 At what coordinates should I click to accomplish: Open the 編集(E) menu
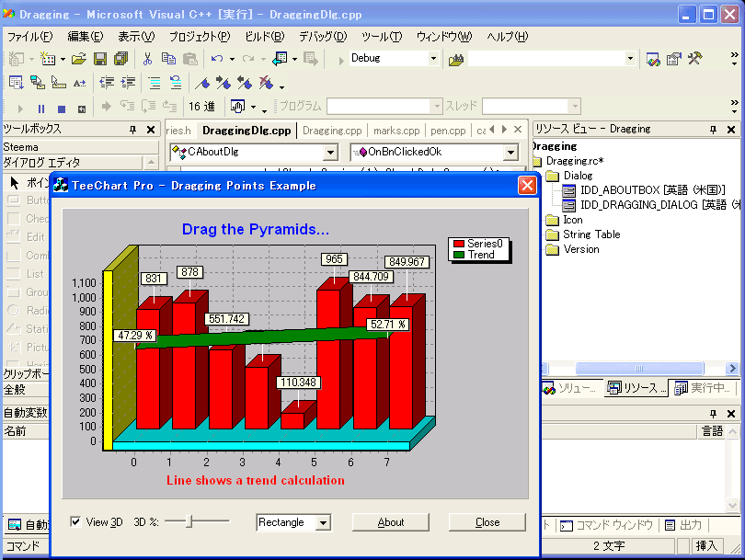click(x=85, y=37)
